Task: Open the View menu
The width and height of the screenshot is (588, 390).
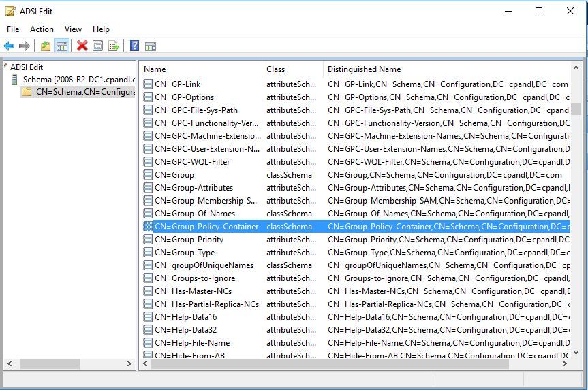Action: (73, 29)
